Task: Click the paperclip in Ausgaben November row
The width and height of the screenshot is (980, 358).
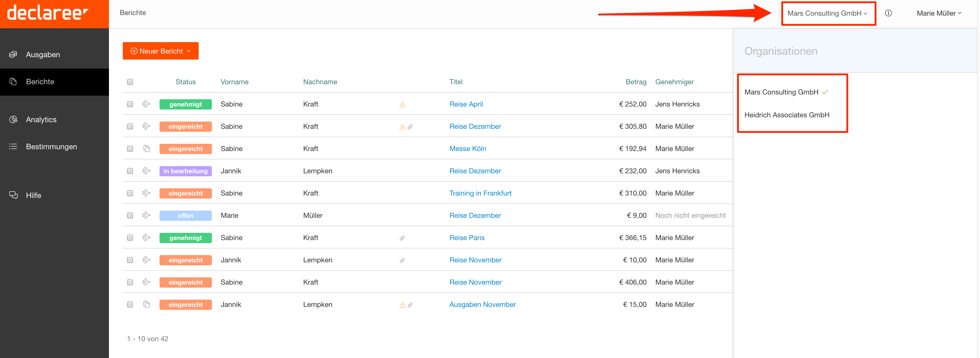Action: click(410, 305)
